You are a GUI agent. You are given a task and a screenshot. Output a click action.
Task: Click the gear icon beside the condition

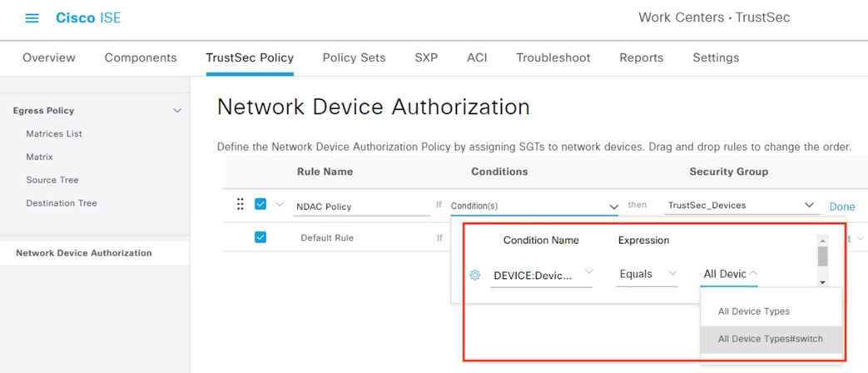[x=475, y=275]
